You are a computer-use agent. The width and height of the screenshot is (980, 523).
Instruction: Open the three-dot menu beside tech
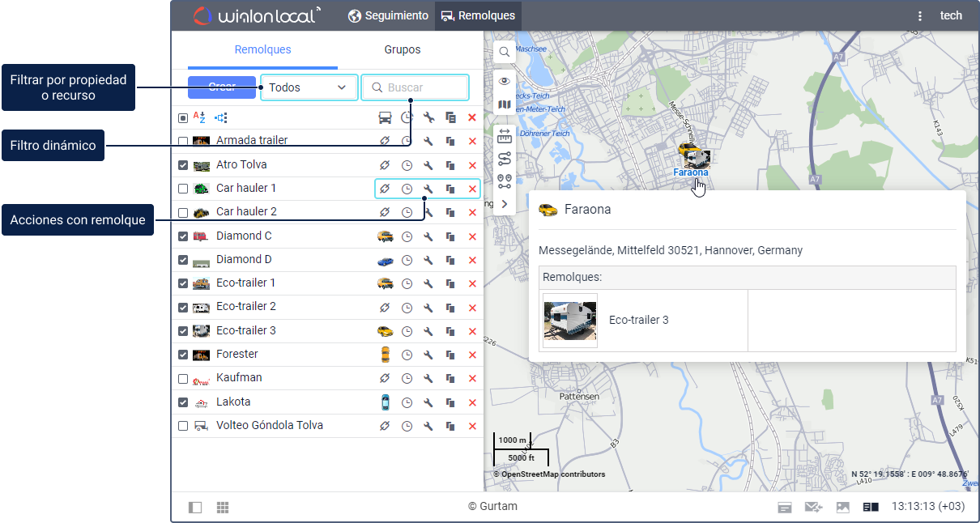pyautogui.click(x=919, y=15)
